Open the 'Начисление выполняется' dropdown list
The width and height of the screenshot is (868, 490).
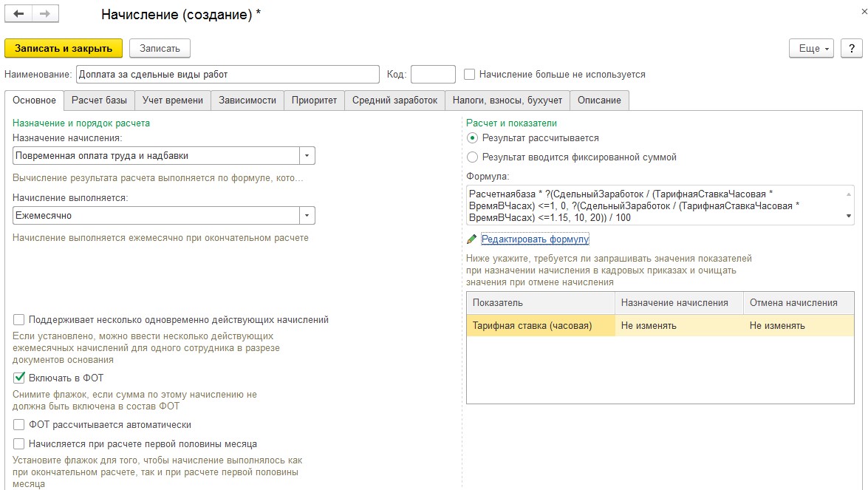307,215
